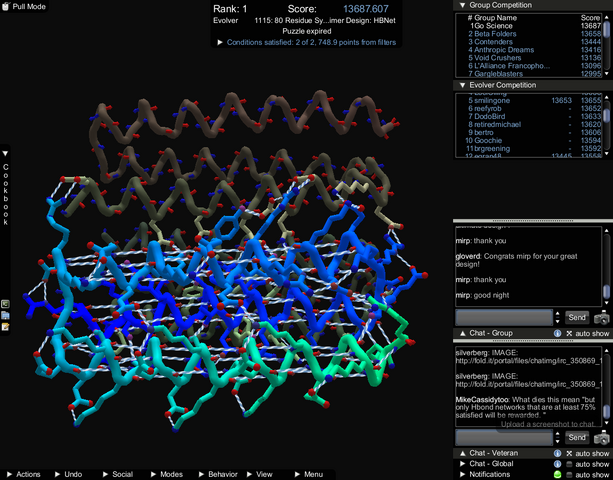Click the camera icon in Group chat
Screen dimensions: 613x480
602,318
